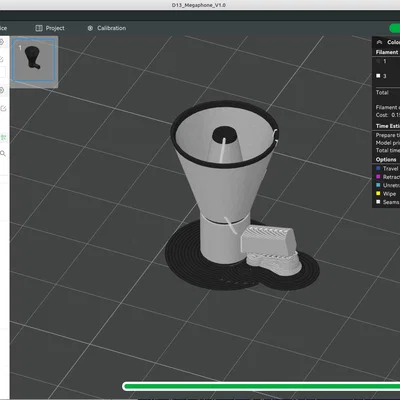The image size is (400, 400).
Task: Click the Time Estimation header in legend
Action: [x=388, y=126]
